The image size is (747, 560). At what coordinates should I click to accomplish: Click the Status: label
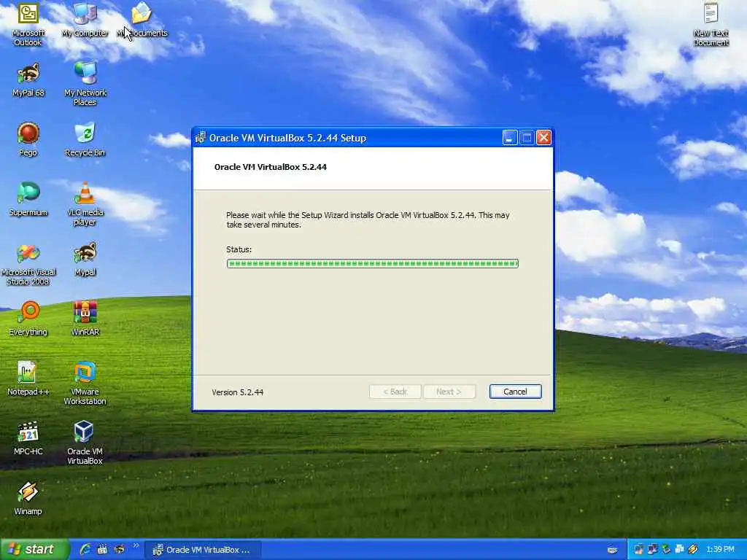click(239, 249)
